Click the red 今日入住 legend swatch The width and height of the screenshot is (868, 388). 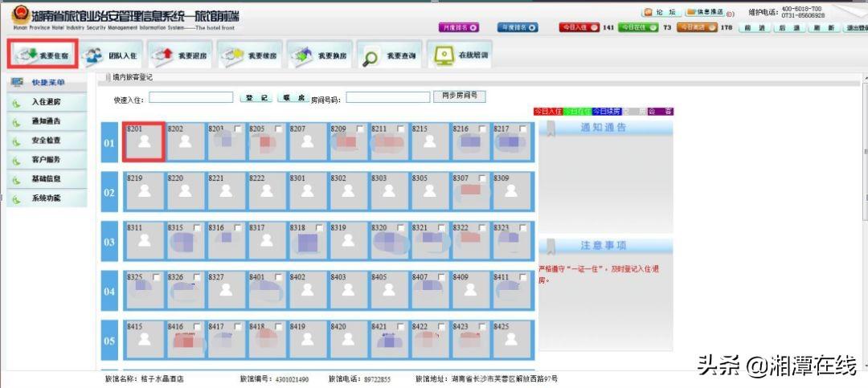(x=548, y=111)
